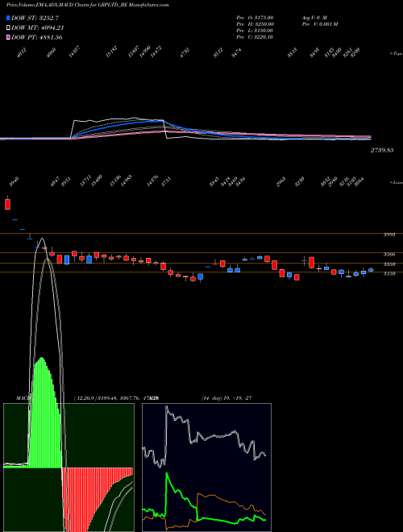Click the 'Pre V: 0.001 M' volume text
The width and height of the screenshot is (403, 532).
click(319, 24)
